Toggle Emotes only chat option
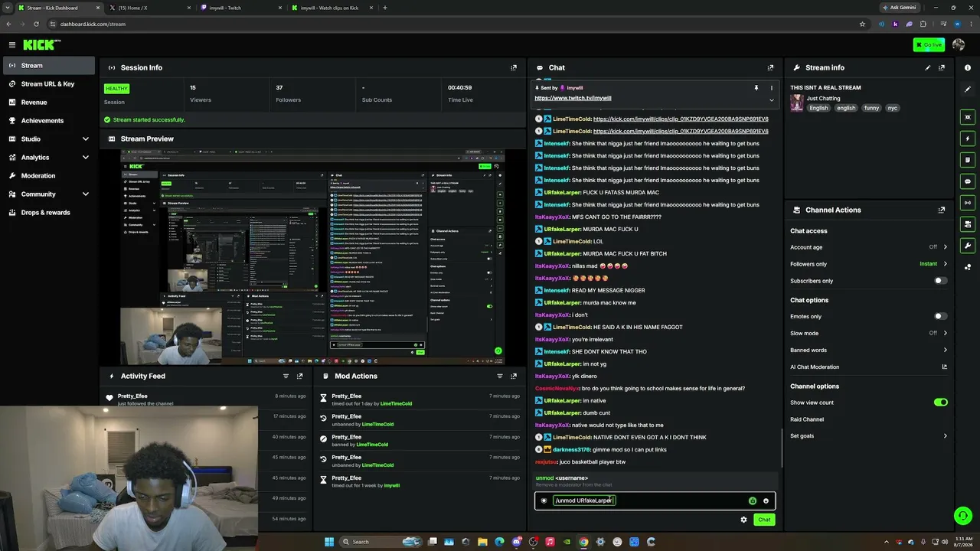Image resolution: width=980 pixels, height=551 pixels. [x=940, y=316]
